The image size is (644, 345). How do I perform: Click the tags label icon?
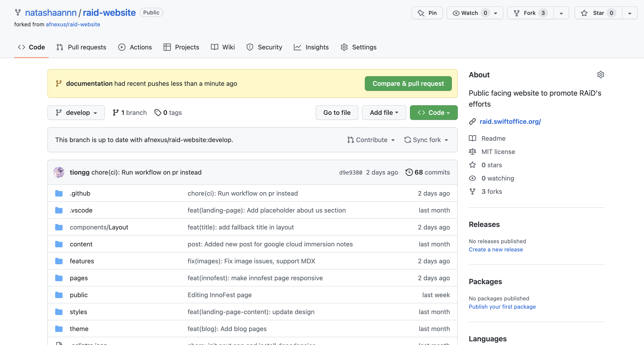pyautogui.click(x=158, y=113)
